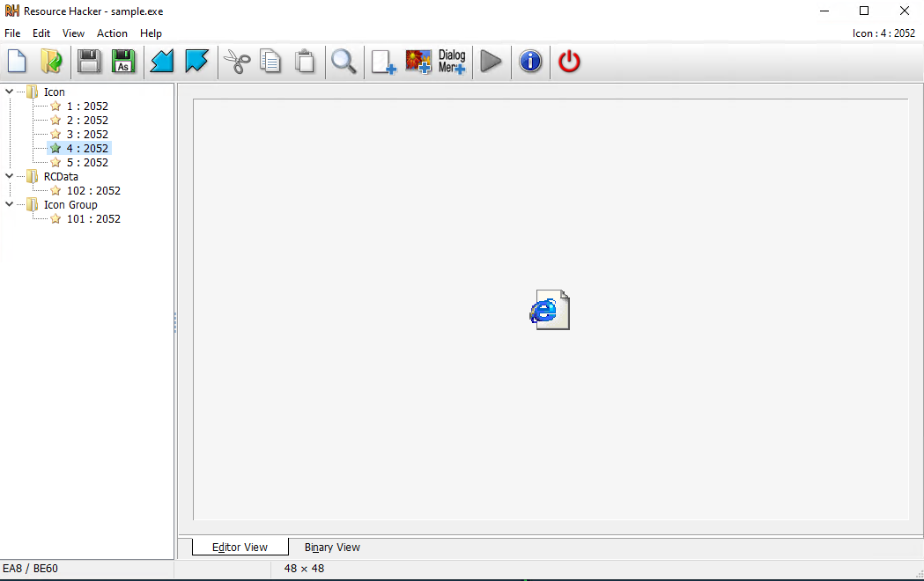
Task: Select the highlighted 4 : 2052 entry
Action: tap(87, 149)
